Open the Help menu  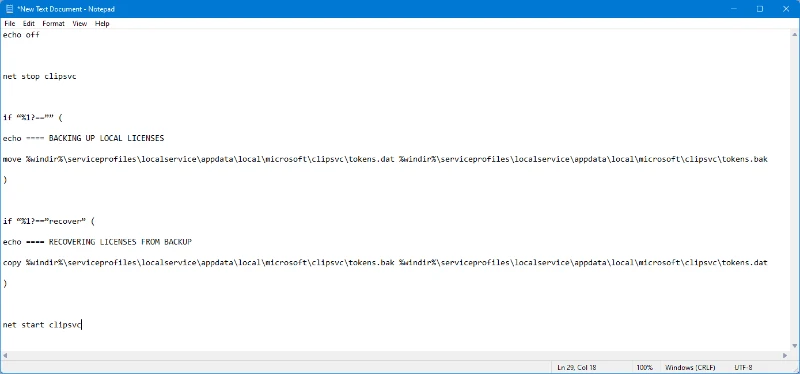point(102,23)
